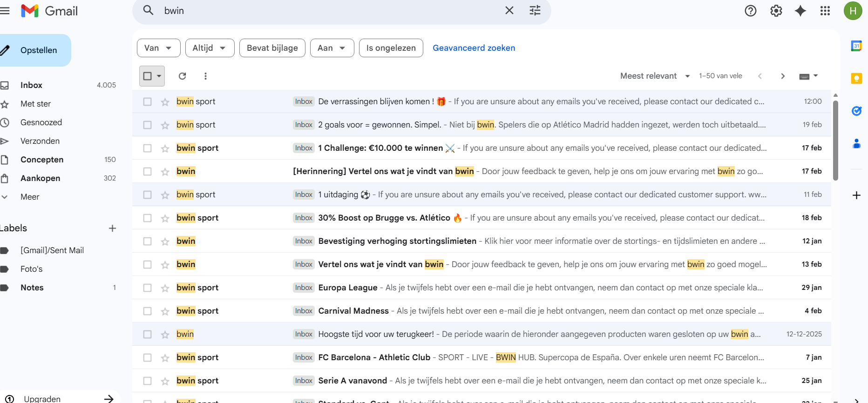Star the 'De verrassingen blijven komen' email
Screen dimensions: 868x403
(165, 101)
